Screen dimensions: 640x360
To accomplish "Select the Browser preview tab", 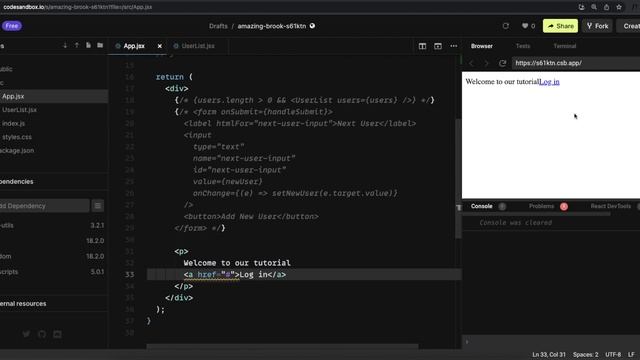I will [482, 46].
